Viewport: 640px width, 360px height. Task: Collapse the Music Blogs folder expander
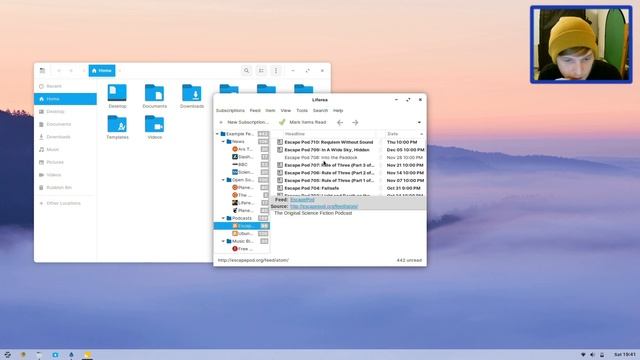coord(223,241)
